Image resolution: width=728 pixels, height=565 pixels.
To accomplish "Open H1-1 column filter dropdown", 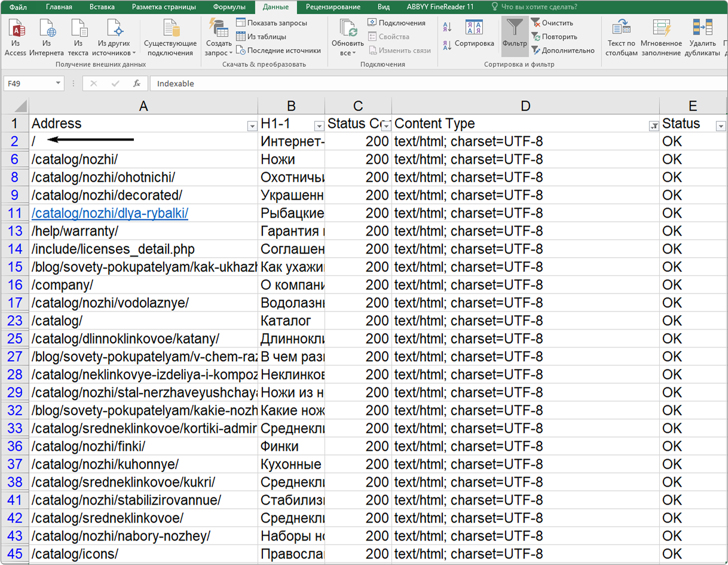I will 319,126.
